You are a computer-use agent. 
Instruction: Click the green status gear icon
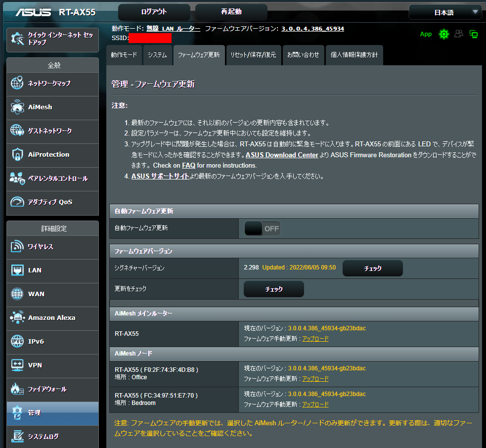(x=444, y=34)
